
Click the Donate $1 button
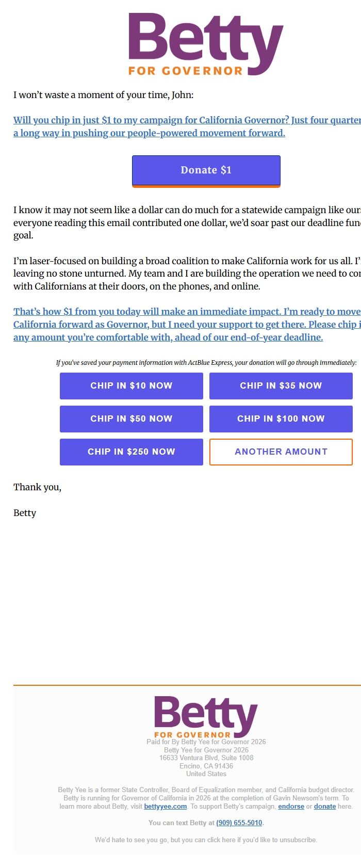pyautogui.click(x=206, y=170)
